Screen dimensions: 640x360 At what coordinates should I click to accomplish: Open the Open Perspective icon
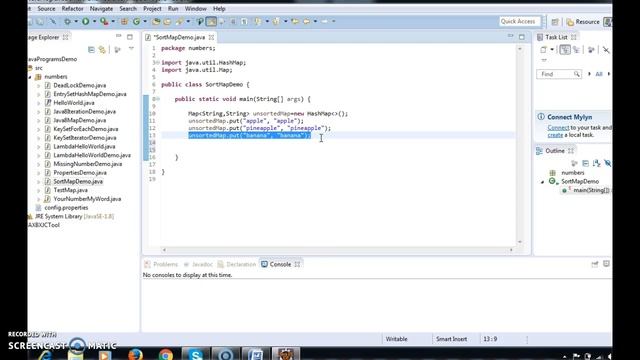[x=555, y=22]
